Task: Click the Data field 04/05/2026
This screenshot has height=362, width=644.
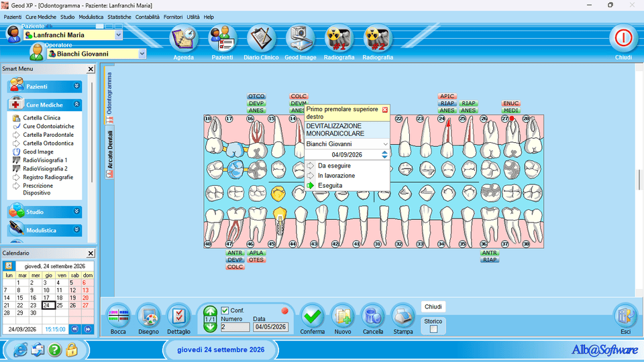Action: click(270, 327)
